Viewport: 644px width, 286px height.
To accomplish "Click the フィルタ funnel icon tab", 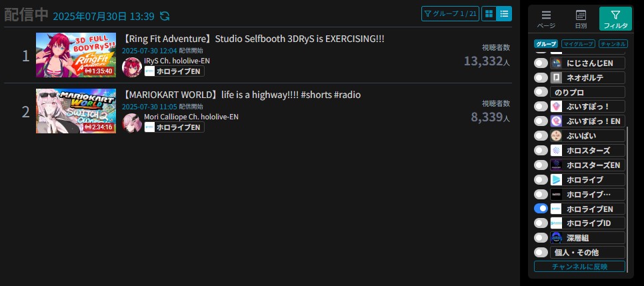I will pyautogui.click(x=615, y=19).
